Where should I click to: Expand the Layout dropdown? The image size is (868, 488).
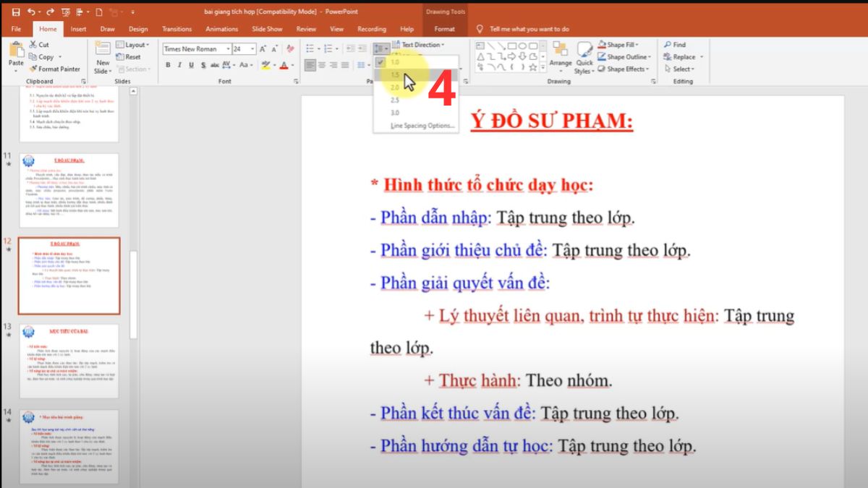132,45
